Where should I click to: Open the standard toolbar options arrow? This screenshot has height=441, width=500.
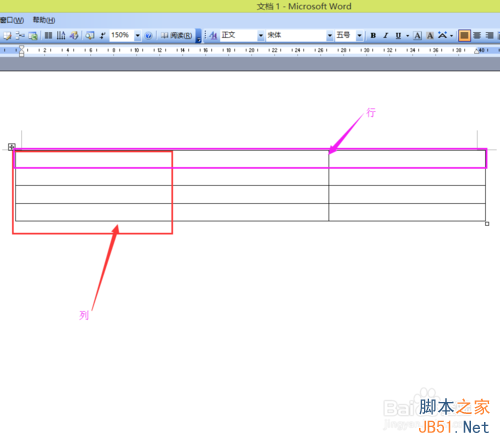(x=198, y=36)
